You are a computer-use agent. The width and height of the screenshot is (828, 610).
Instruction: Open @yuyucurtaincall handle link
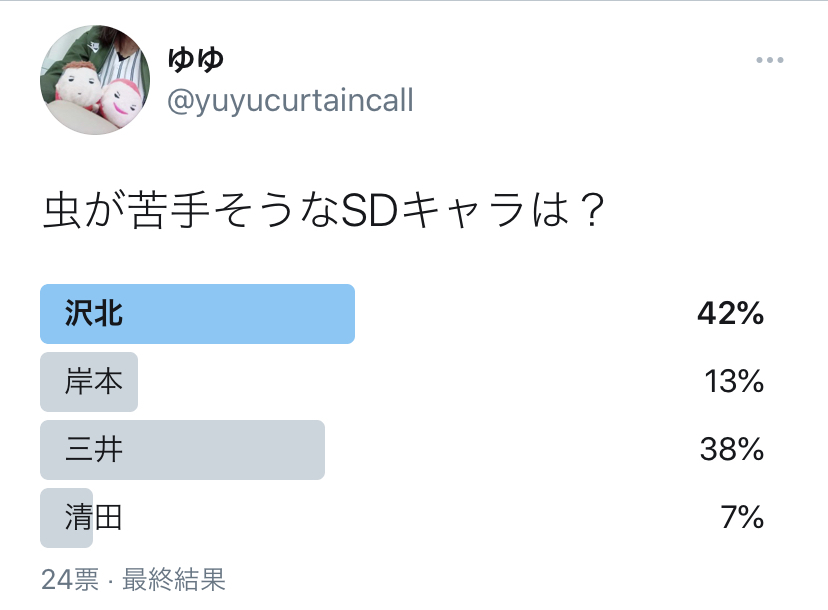tap(290, 100)
